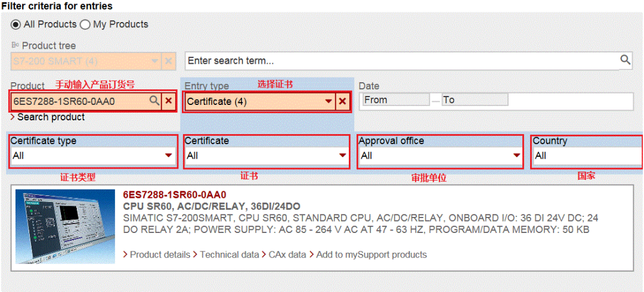Image resolution: width=644 pixels, height=292 pixels.
Task: Clear the Entry type filter with red X
Action: coord(342,101)
